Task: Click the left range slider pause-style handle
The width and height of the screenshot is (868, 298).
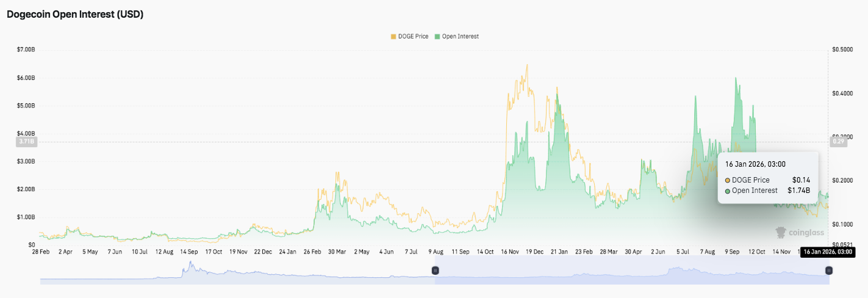Action: (436, 270)
